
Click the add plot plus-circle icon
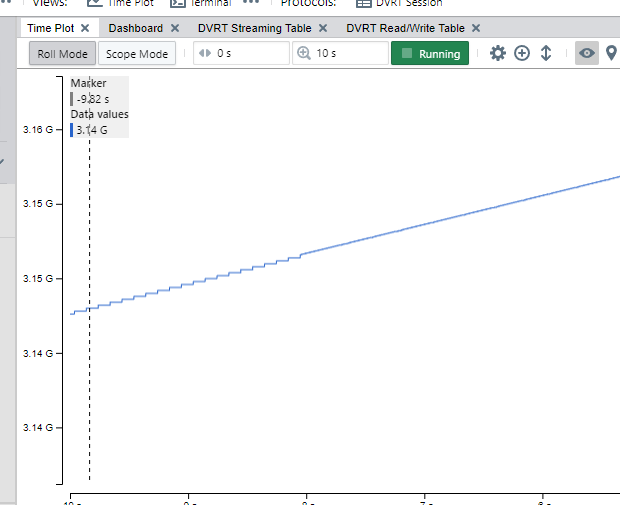(x=522, y=53)
